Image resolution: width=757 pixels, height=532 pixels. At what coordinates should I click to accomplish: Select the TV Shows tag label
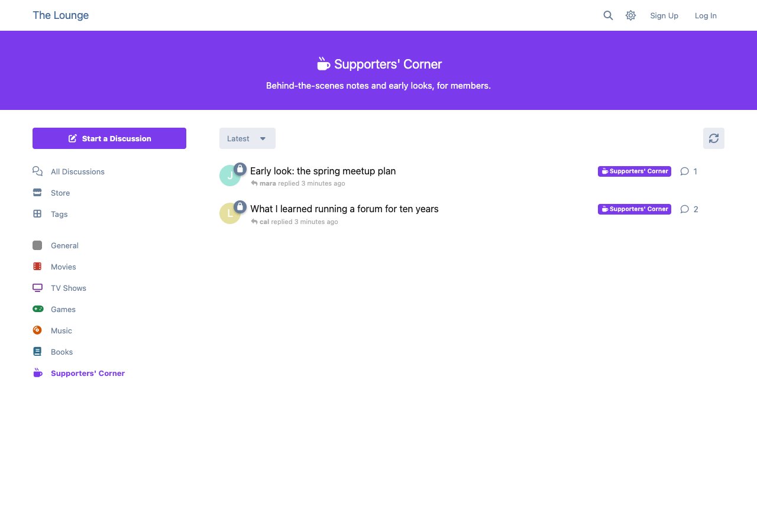point(69,288)
